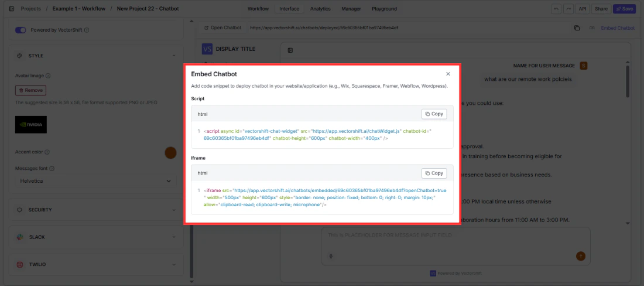The height and width of the screenshot is (287, 644).
Task: Open the Playground tab
Action: pyautogui.click(x=385, y=9)
